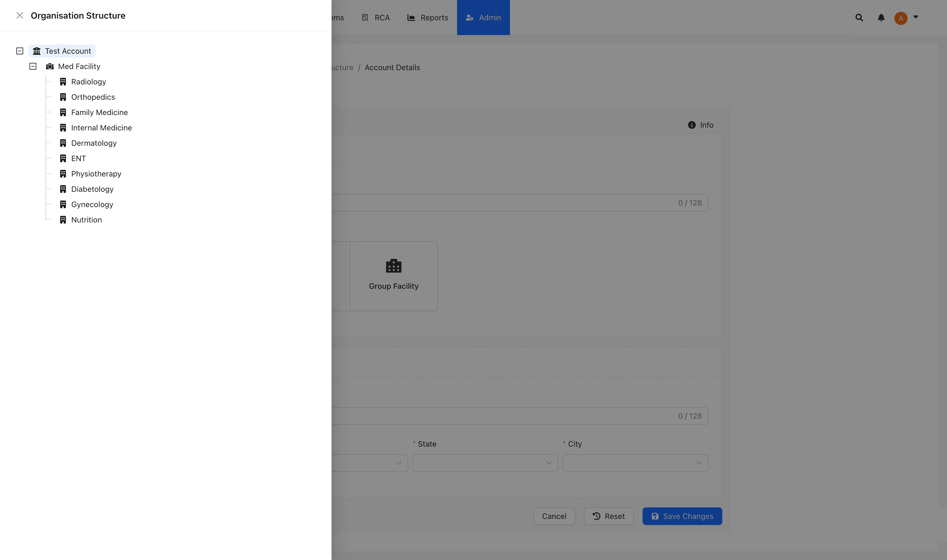Close the Organisation Structure drawer
This screenshot has height=560, width=947.
20,15
